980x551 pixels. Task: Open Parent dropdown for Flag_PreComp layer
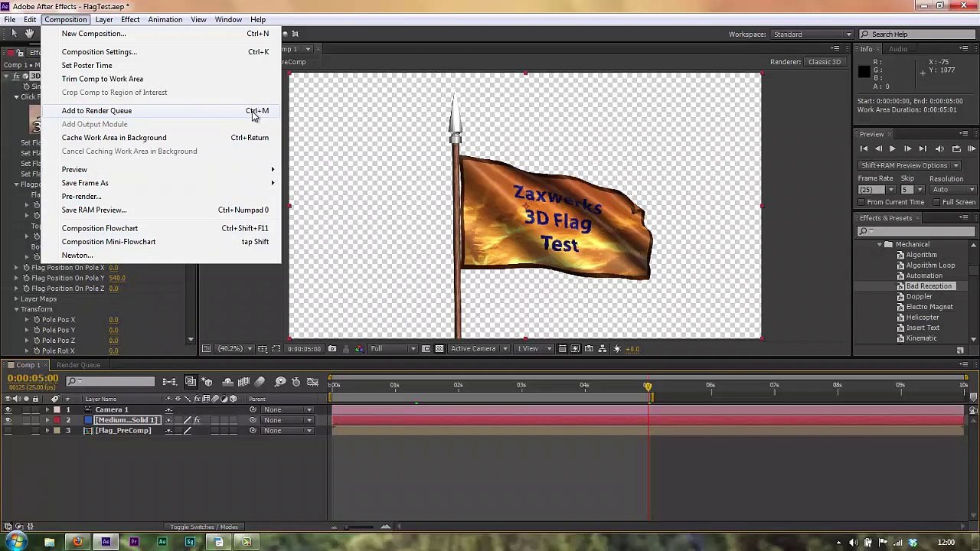(287, 430)
